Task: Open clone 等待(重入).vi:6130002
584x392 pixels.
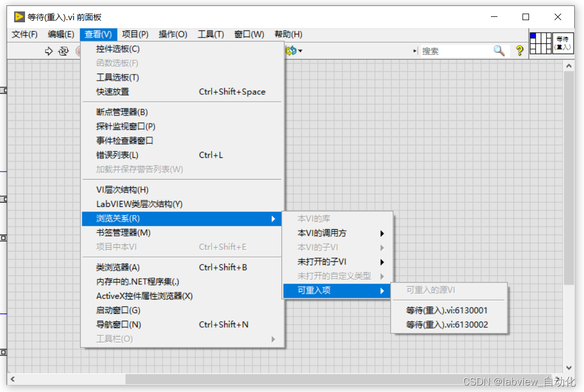Action: [449, 324]
